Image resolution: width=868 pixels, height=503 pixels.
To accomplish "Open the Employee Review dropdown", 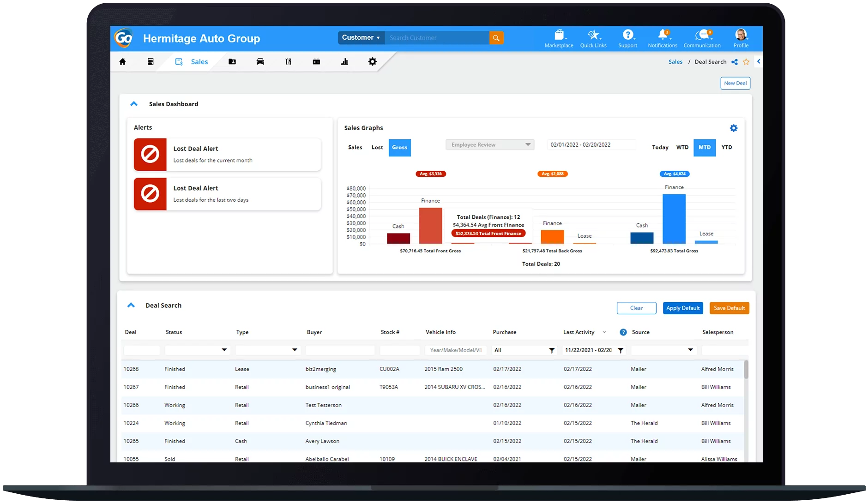I will pyautogui.click(x=489, y=144).
